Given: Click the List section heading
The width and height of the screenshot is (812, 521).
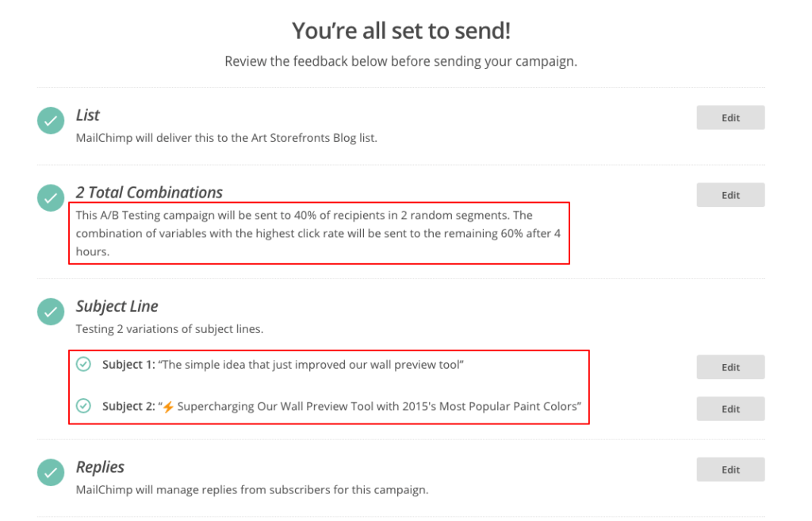Looking at the screenshot, I should (88, 116).
